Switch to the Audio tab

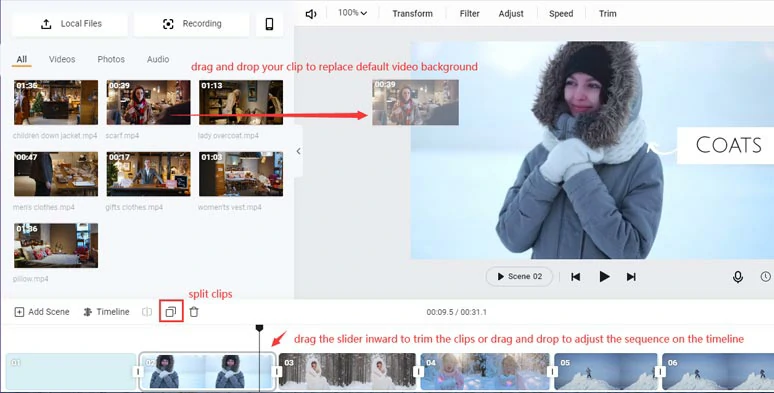(x=158, y=59)
